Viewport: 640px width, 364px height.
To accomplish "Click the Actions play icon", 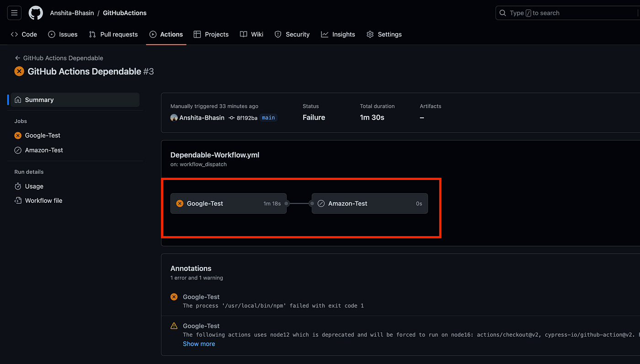I will point(153,34).
